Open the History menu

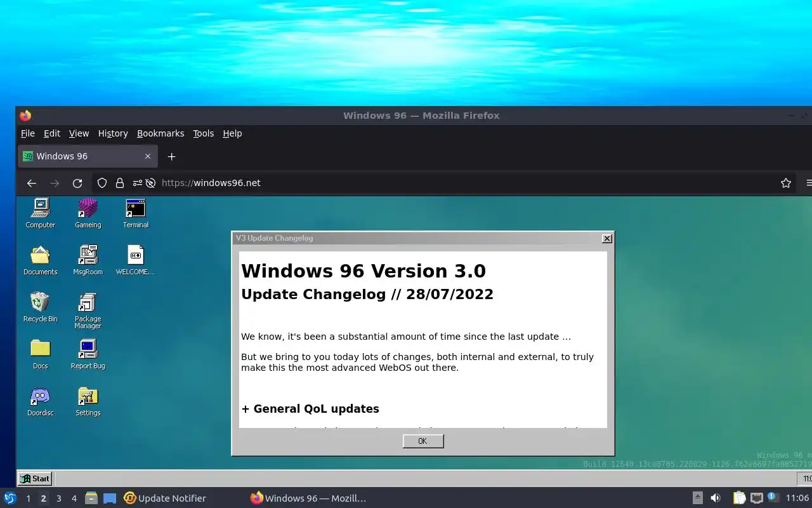113,133
